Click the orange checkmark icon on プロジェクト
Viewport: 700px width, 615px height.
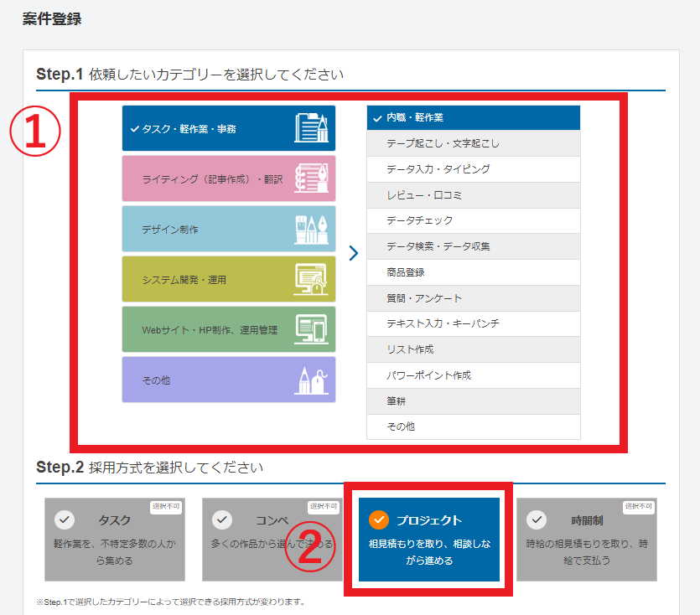379,520
